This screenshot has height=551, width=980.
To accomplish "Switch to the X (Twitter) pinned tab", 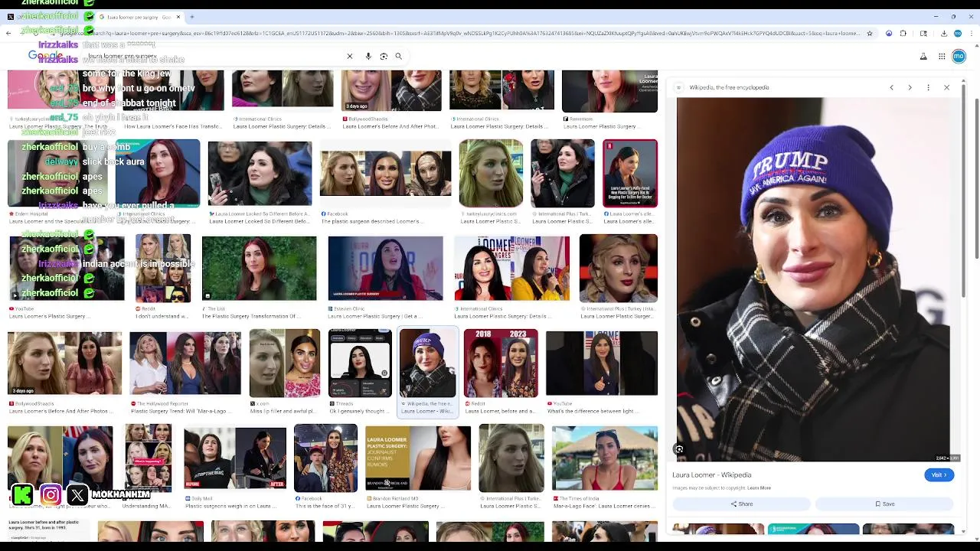I will (x=10, y=17).
